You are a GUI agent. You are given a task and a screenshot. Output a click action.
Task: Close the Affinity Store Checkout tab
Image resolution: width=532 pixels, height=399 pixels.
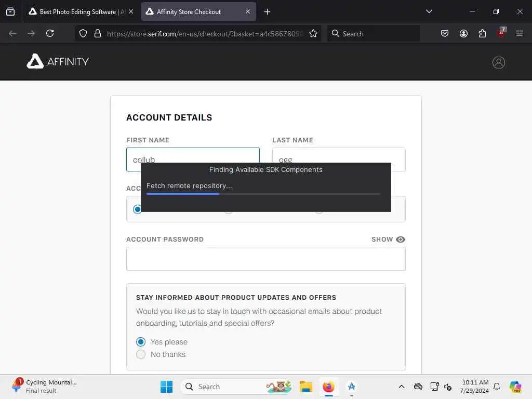248,11
